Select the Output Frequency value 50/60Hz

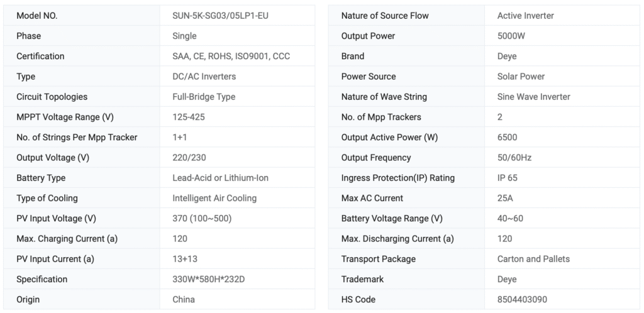coord(514,158)
